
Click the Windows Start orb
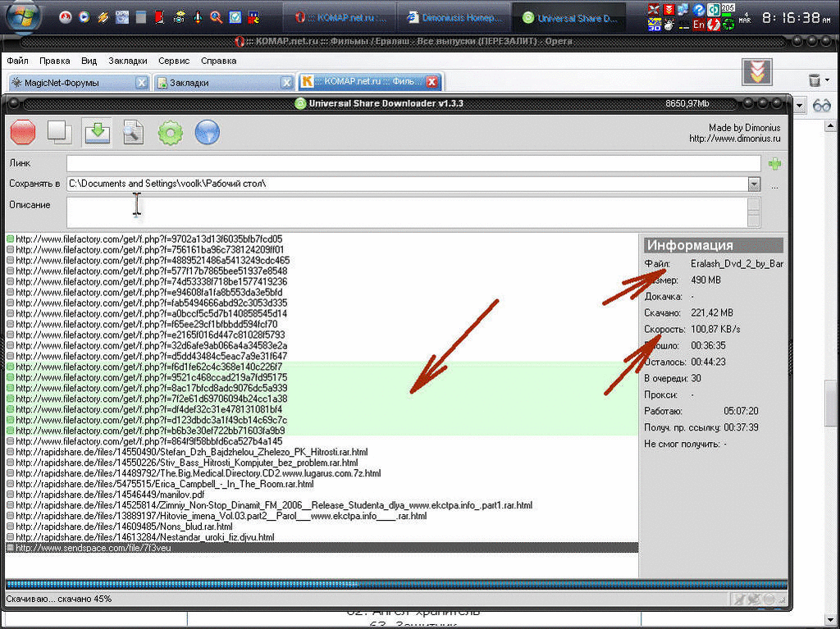pyautogui.click(x=24, y=16)
